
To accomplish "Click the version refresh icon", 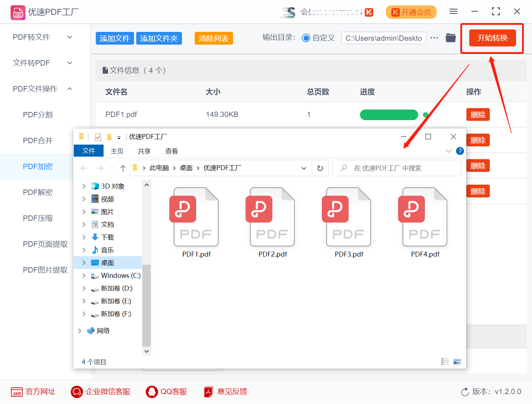I will click(465, 392).
